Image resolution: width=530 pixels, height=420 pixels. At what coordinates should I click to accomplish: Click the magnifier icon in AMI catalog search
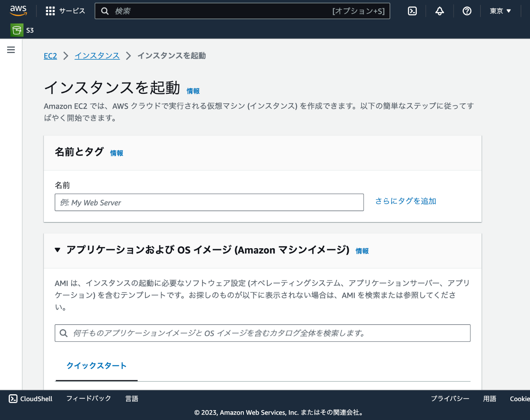pyautogui.click(x=64, y=333)
